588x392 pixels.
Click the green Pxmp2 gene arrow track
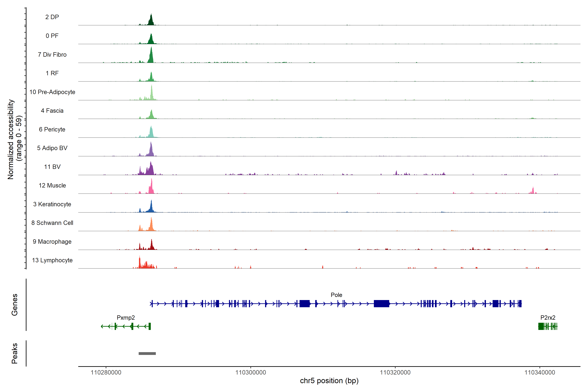point(125,326)
